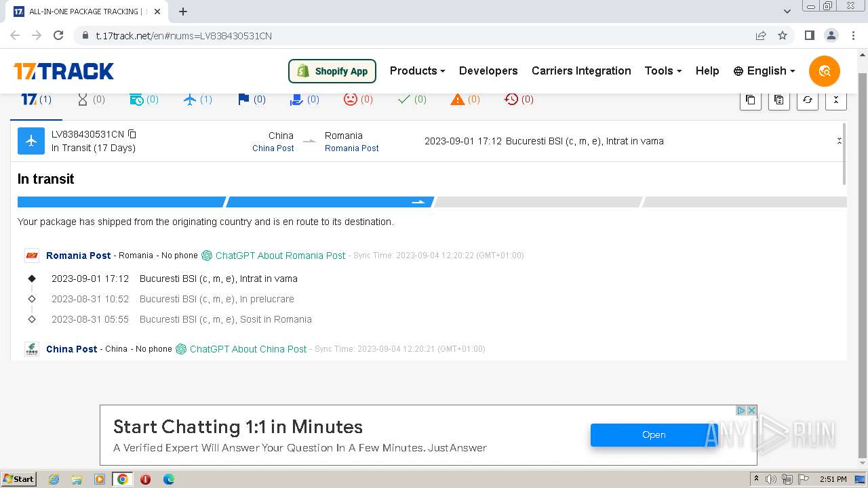Select the Out for Delivery filter (0)
This screenshot has height=488, width=868.
(x=304, y=100)
